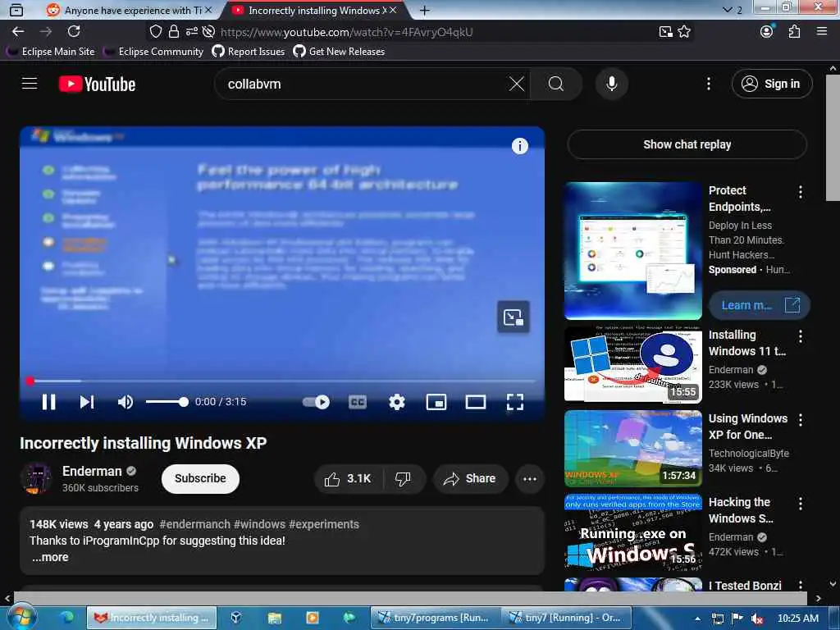
Task: Enable theater mode view
Action: (x=476, y=402)
